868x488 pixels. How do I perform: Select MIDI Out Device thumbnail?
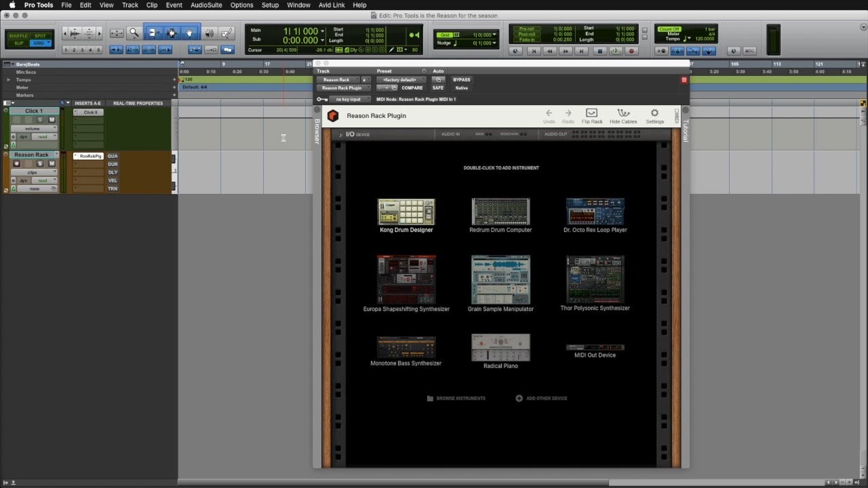click(595, 348)
